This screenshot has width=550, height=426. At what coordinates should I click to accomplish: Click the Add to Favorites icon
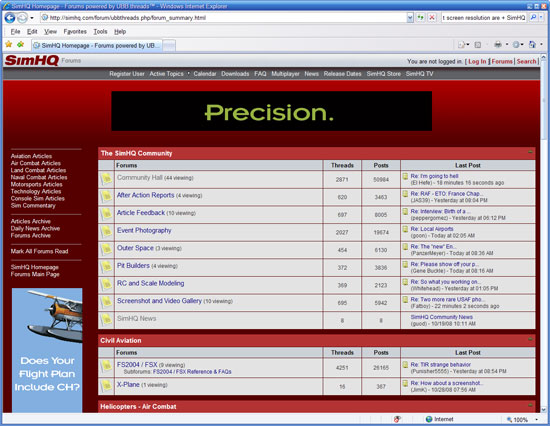tap(21, 45)
